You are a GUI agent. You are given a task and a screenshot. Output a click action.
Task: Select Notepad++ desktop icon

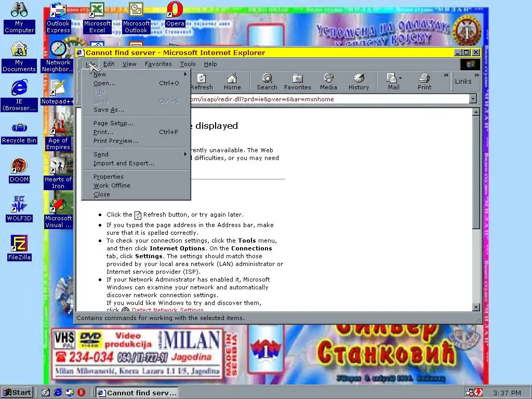pyautogui.click(x=58, y=92)
